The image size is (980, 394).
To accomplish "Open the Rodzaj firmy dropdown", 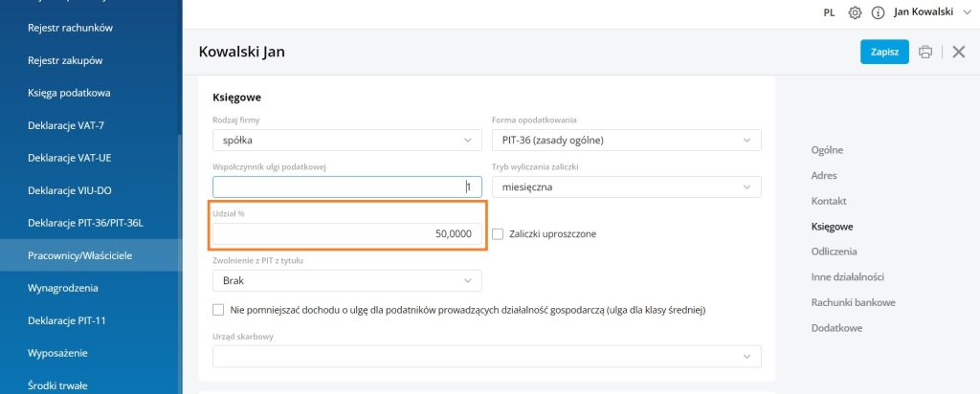I will [346, 140].
